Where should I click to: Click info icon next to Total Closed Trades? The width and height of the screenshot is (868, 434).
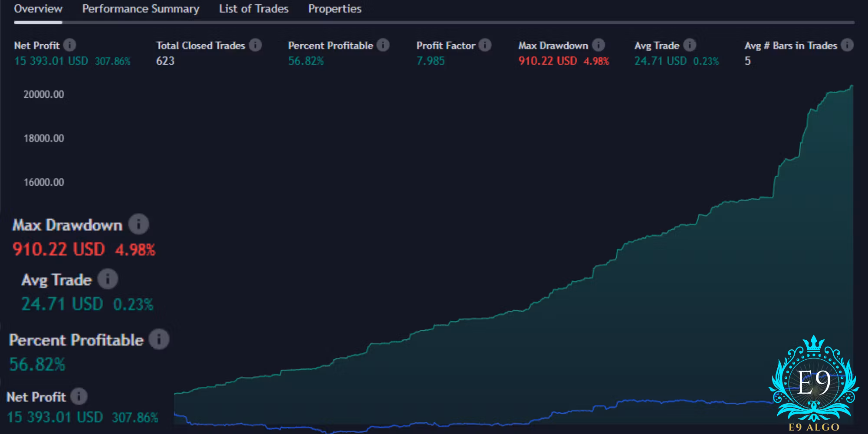pos(255,45)
